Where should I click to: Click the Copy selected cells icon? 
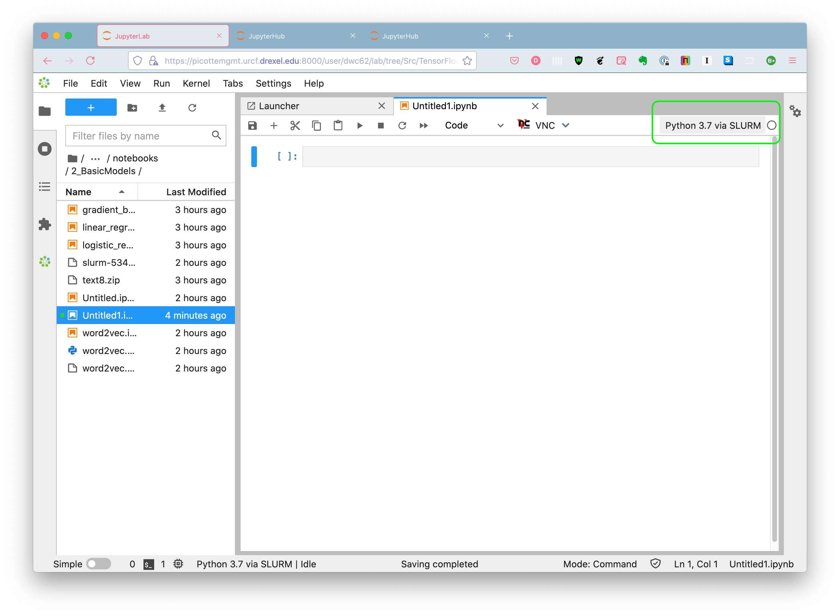[x=316, y=125]
